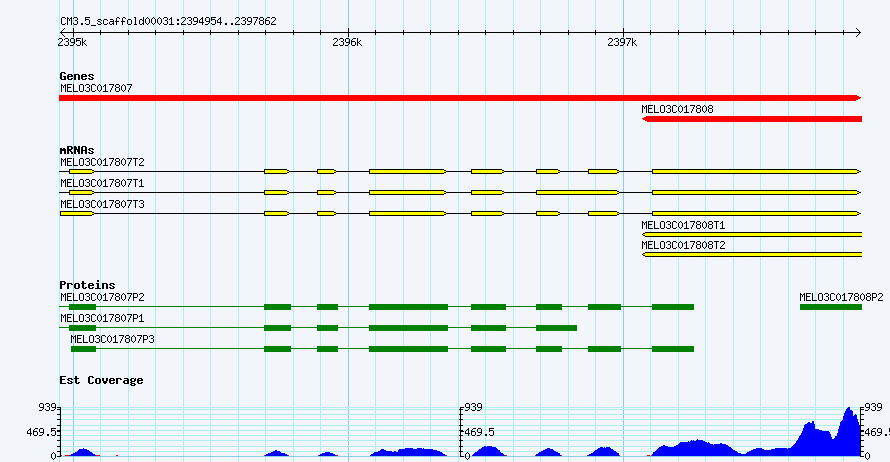Select the MEL03C017807T3 transcript label
The image size is (890, 462).
tap(102, 204)
